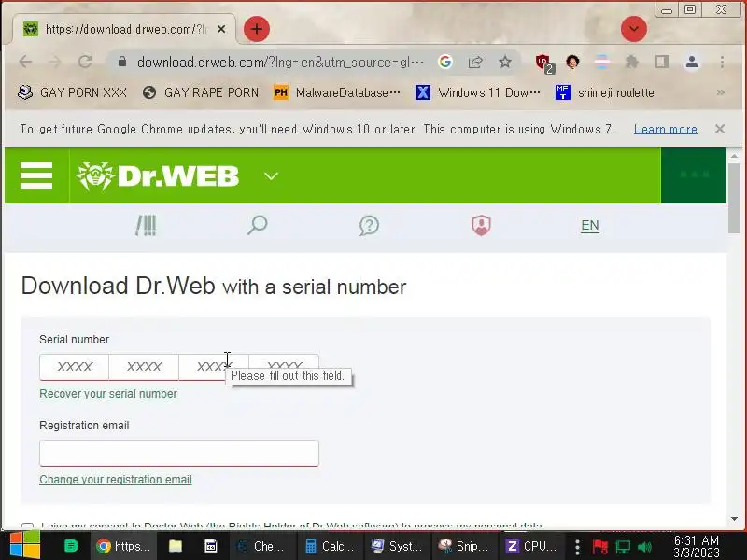The height and width of the screenshot is (560, 747).
Task: Show hidden bookmarks with the double chevron
Action: pos(720,92)
